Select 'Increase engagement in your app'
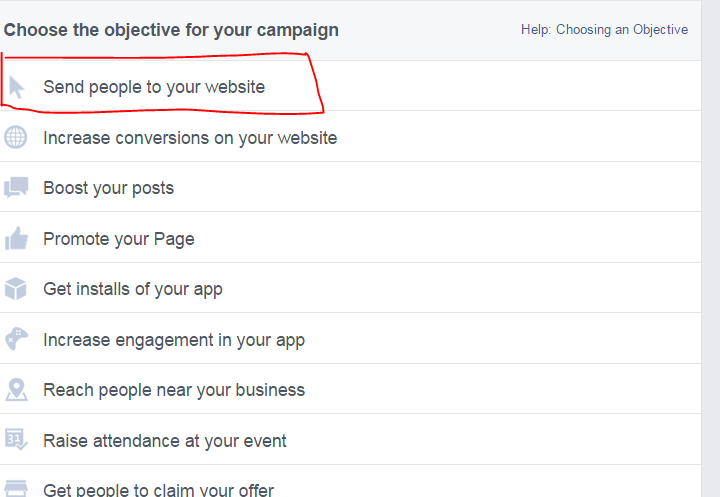Image resolution: width=720 pixels, height=497 pixels. [x=350, y=339]
